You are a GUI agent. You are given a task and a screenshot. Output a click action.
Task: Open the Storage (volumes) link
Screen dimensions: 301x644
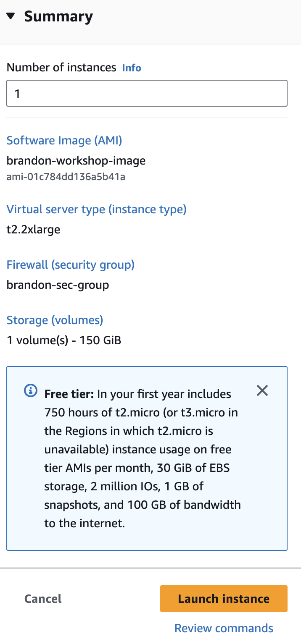pos(55,320)
